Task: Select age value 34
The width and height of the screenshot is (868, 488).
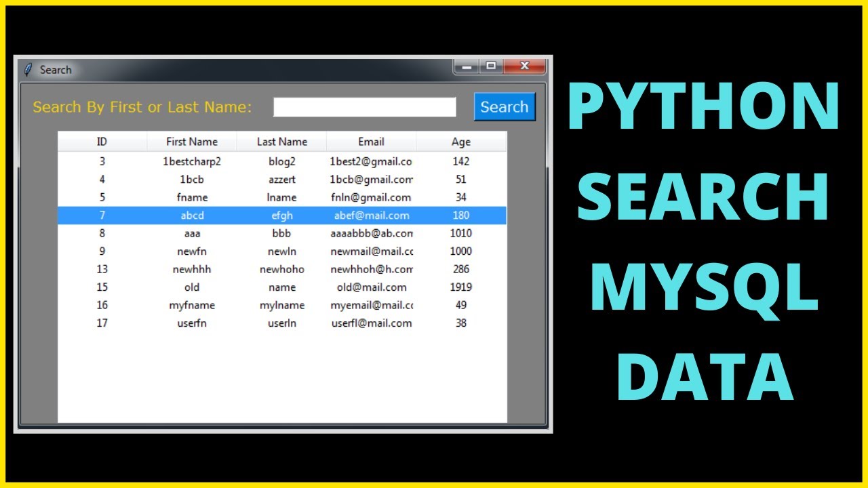Action: 461,197
